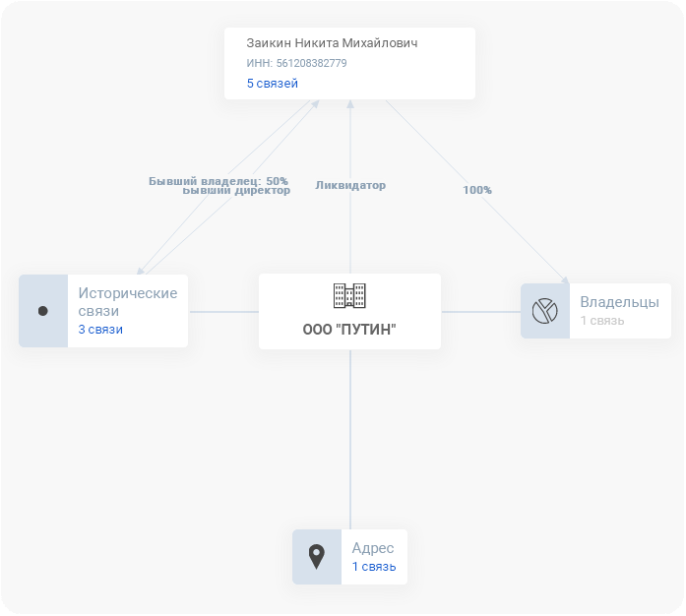Click the ИНН: 561208382779 text

pos(296,63)
